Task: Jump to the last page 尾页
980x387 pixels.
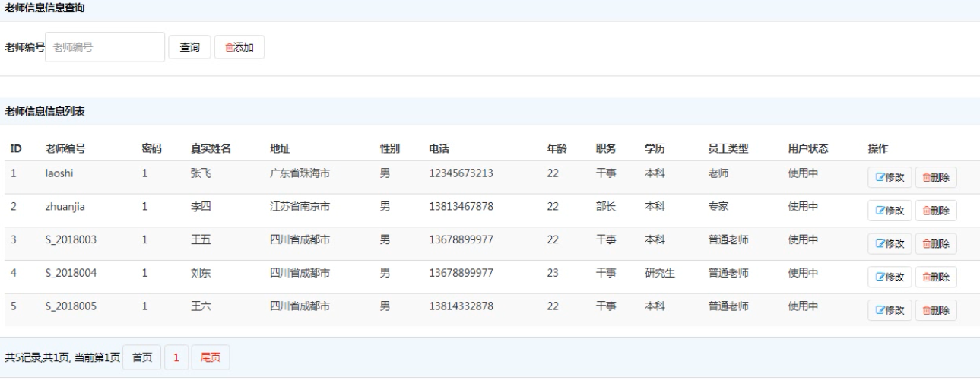Action: coord(210,357)
